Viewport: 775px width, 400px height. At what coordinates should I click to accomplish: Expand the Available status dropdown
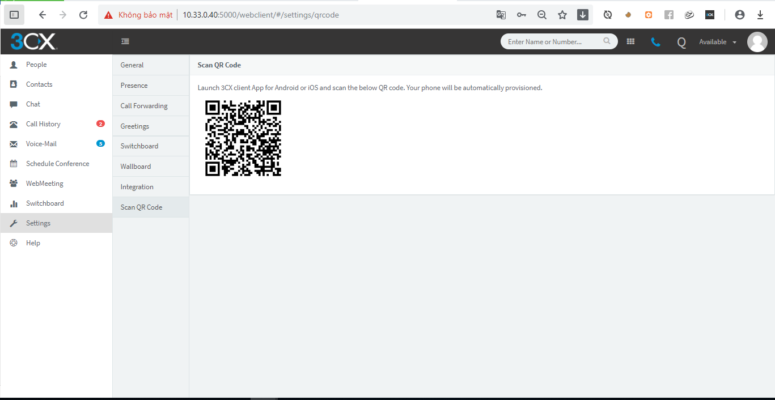(717, 42)
